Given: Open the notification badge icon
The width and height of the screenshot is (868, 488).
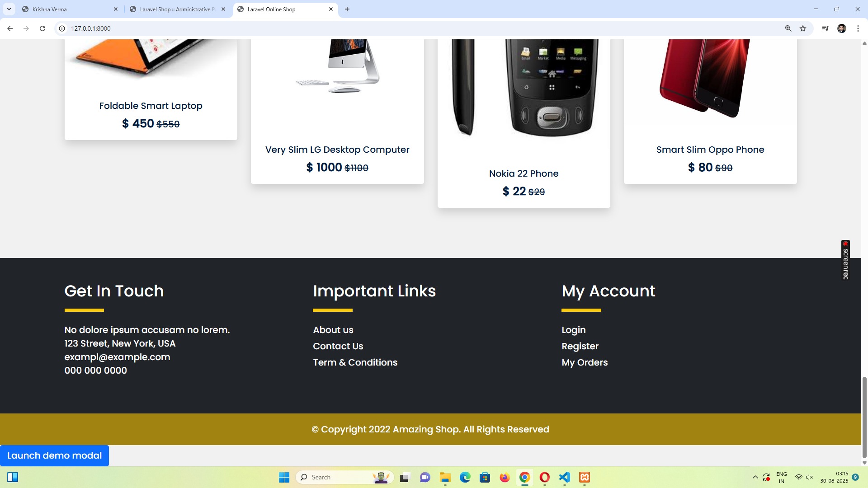Looking at the screenshot, I should pos(855,477).
